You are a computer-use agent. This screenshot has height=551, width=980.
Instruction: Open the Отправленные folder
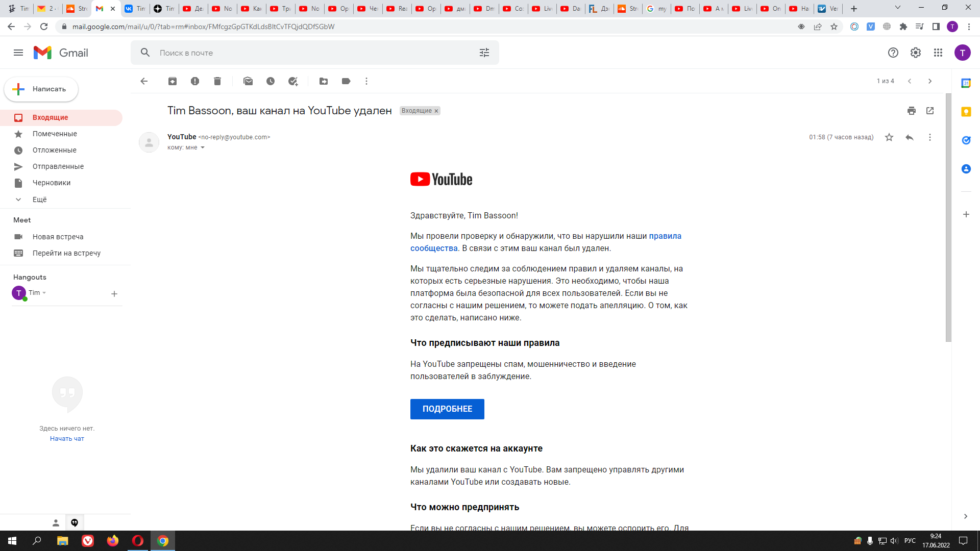coord(58,166)
